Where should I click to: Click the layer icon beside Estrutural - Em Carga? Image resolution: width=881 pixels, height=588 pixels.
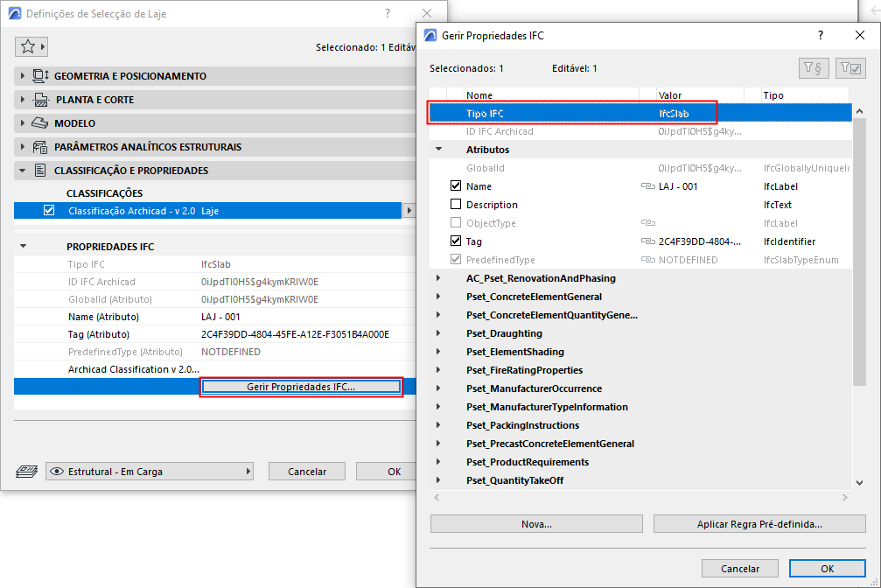coord(26,471)
